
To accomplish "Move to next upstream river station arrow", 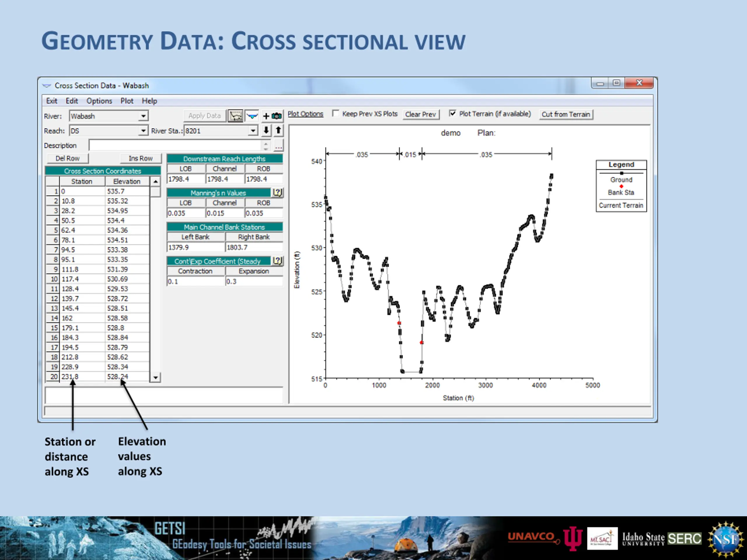I will [278, 130].
